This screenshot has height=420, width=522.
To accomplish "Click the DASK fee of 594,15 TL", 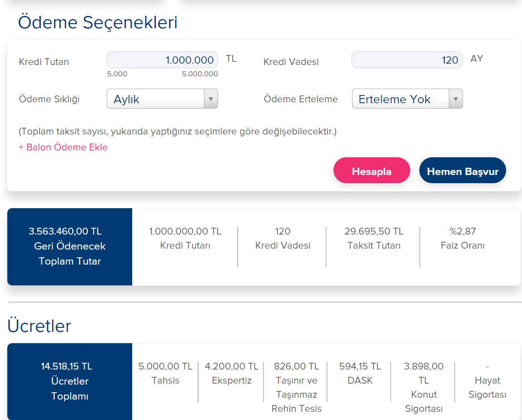I will pyautogui.click(x=360, y=373).
